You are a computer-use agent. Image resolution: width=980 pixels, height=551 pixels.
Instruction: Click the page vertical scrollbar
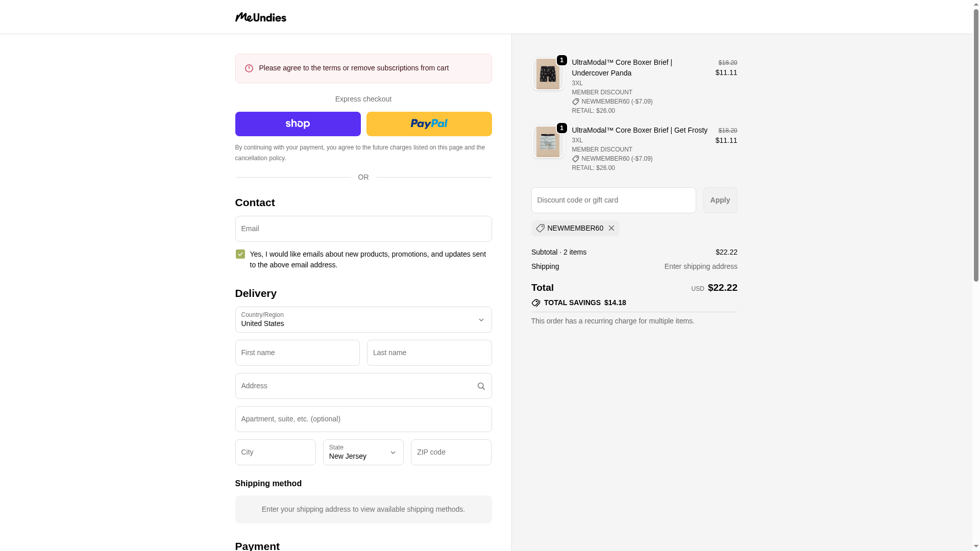(976, 153)
